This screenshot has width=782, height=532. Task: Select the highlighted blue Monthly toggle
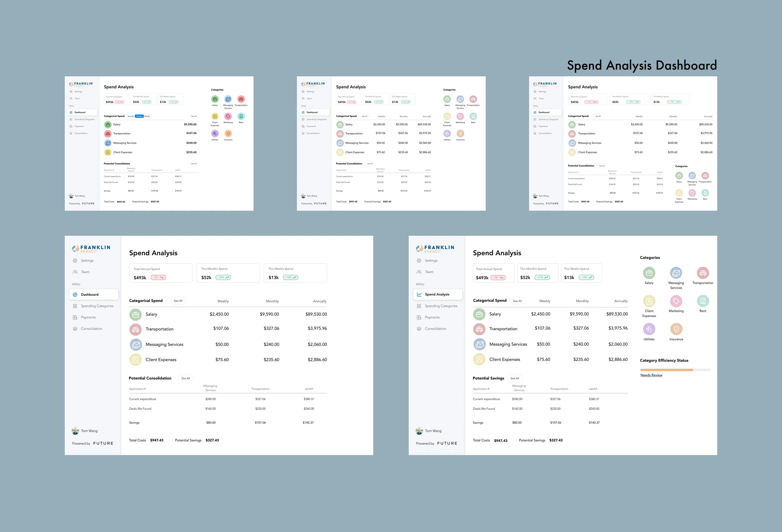point(139,116)
